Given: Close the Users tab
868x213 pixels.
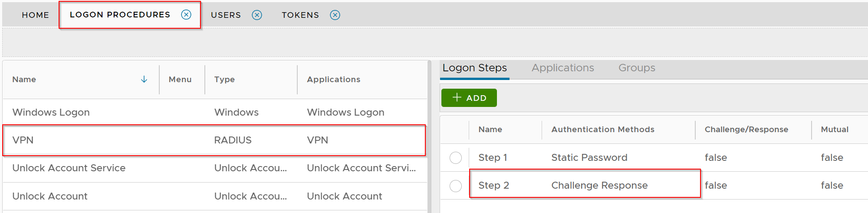Looking at the screenshot, I should 257,15.
